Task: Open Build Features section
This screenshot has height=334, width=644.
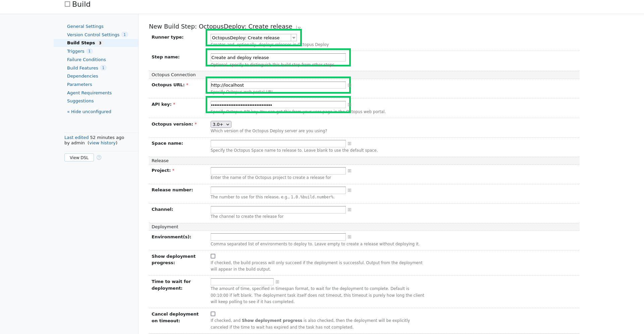Action: 83,68
